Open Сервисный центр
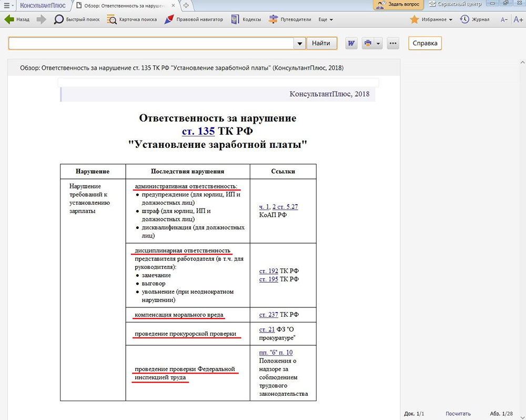 pyautogui.click(x=455, y=4)
